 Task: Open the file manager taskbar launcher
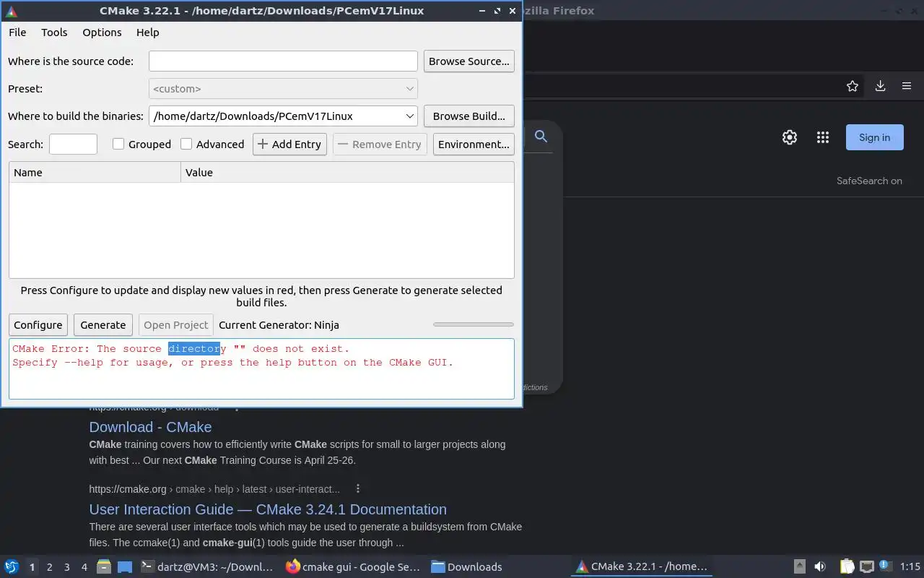point(104,567)
